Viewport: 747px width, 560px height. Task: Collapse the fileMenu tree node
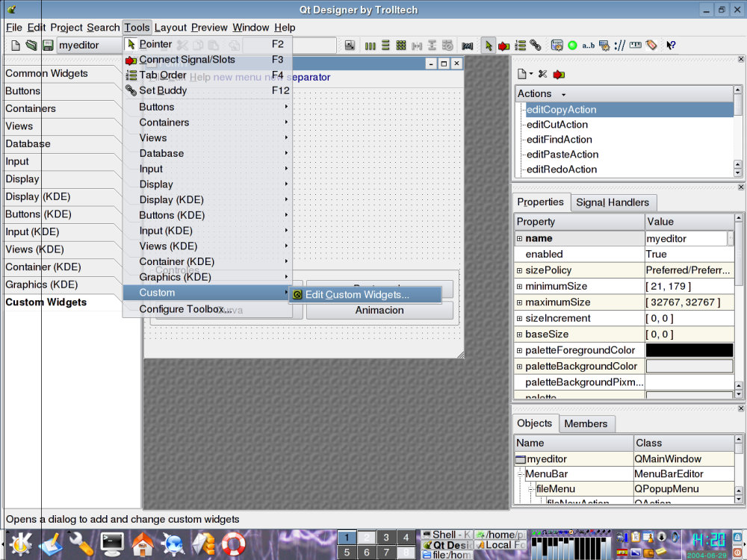(x=532, y=489)
